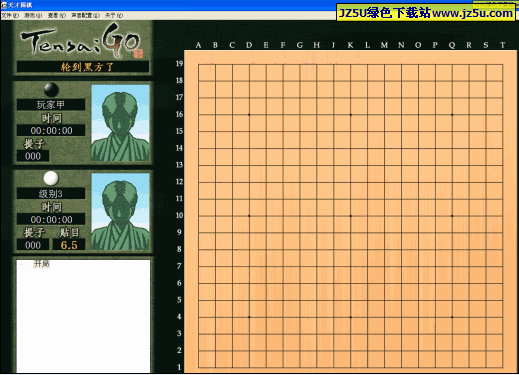Select the white player's portrait

click(120, 212)
